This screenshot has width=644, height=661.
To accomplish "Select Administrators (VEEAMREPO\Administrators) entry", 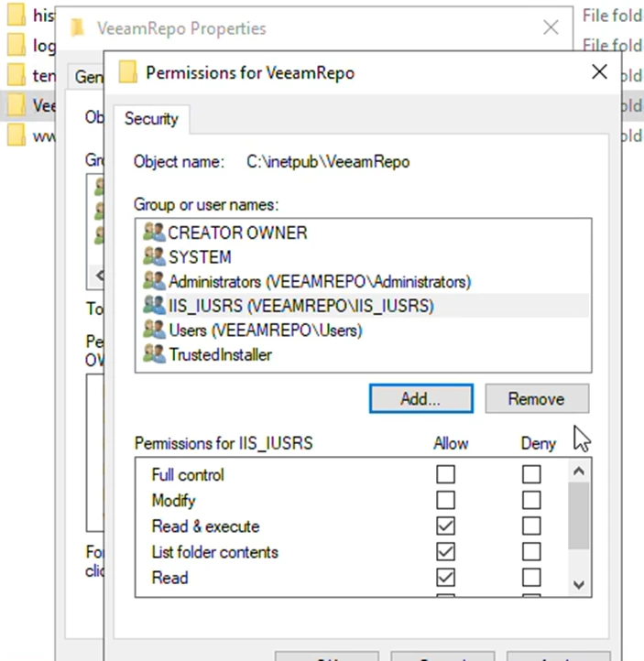I will coord(363,281).
